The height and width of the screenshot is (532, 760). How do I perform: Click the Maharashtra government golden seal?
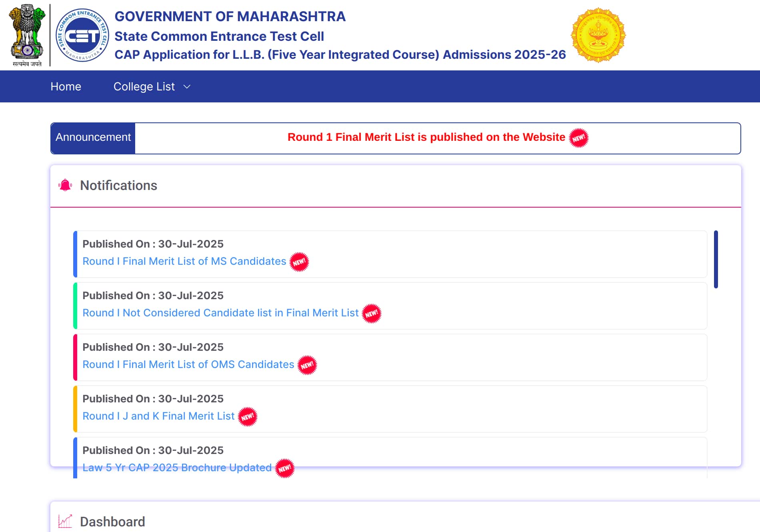598,35
